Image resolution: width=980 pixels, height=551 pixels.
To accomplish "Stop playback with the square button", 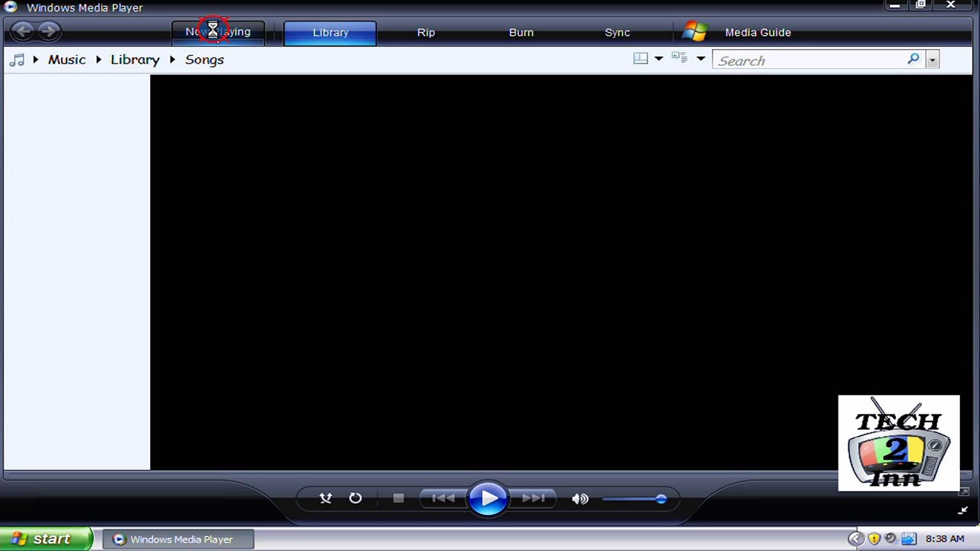I will point(398,498).
